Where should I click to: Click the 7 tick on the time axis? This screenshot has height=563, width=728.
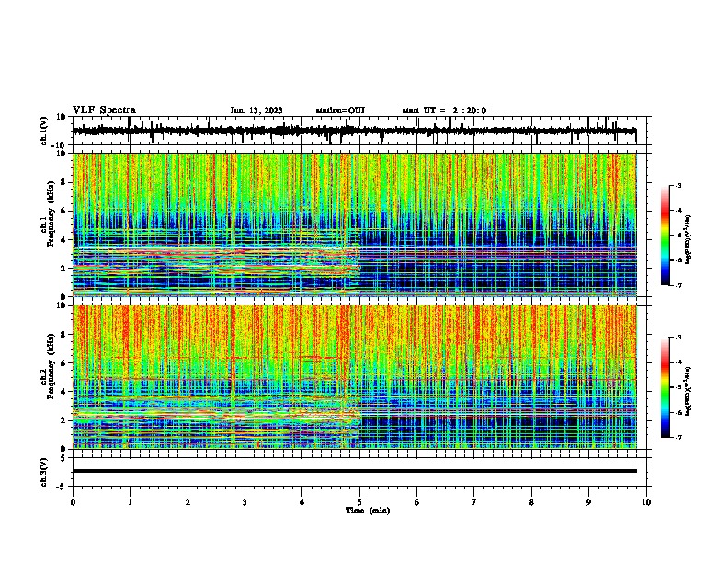474,502
